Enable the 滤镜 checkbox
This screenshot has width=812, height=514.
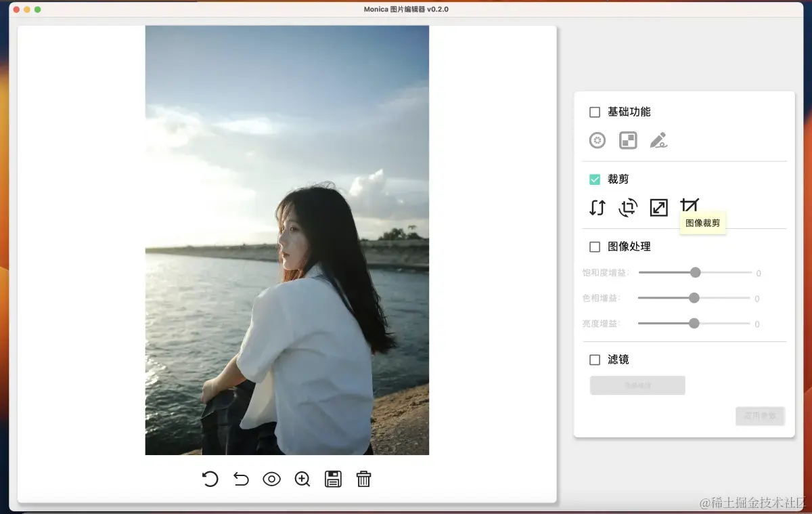click(x=595, y=360)
